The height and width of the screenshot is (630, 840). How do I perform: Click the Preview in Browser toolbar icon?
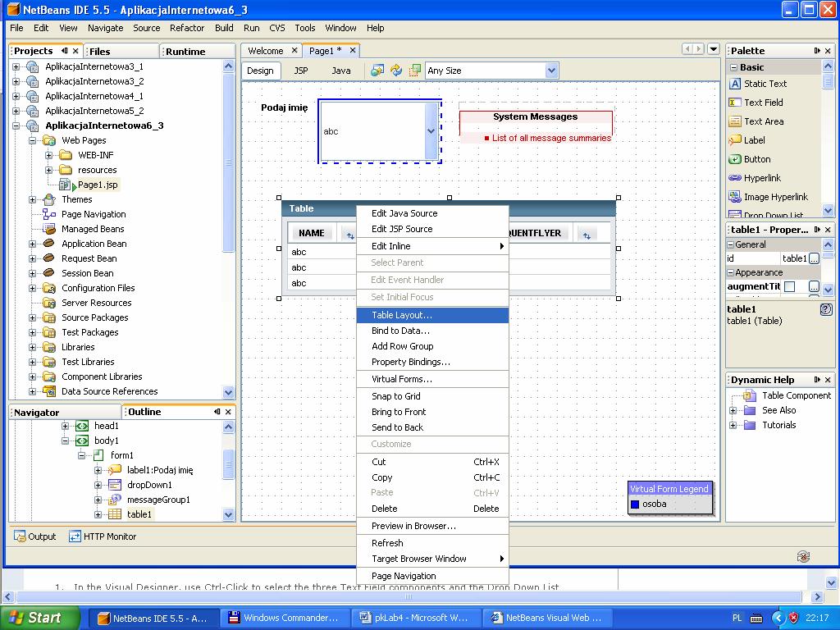(x=377, y=71)
